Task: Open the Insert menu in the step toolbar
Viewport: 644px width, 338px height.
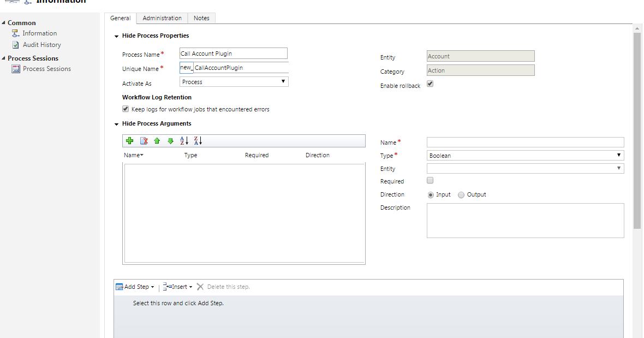Action: [x=178, y=287]
